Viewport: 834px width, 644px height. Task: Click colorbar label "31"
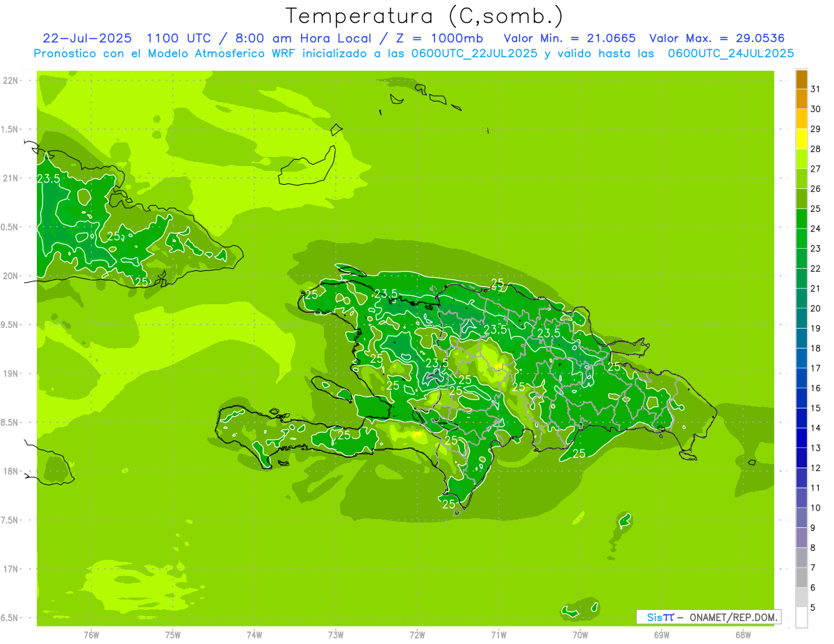[x=815, y=89]
